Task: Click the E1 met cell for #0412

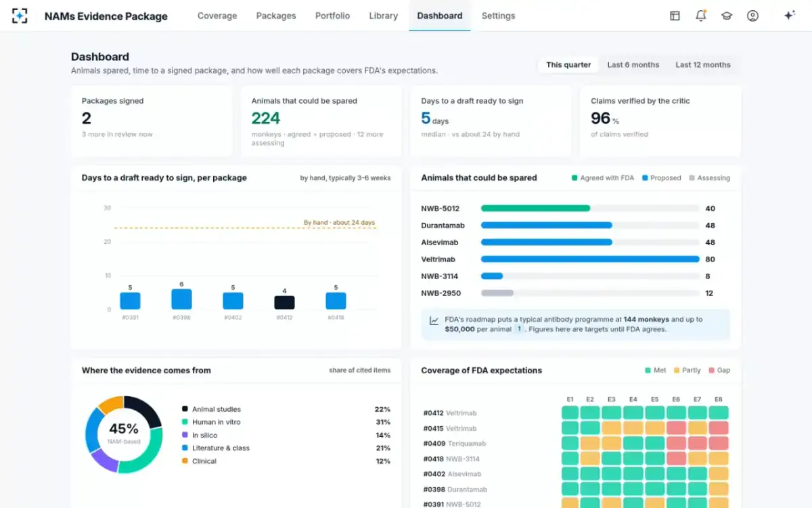Action: pos(570,412)
